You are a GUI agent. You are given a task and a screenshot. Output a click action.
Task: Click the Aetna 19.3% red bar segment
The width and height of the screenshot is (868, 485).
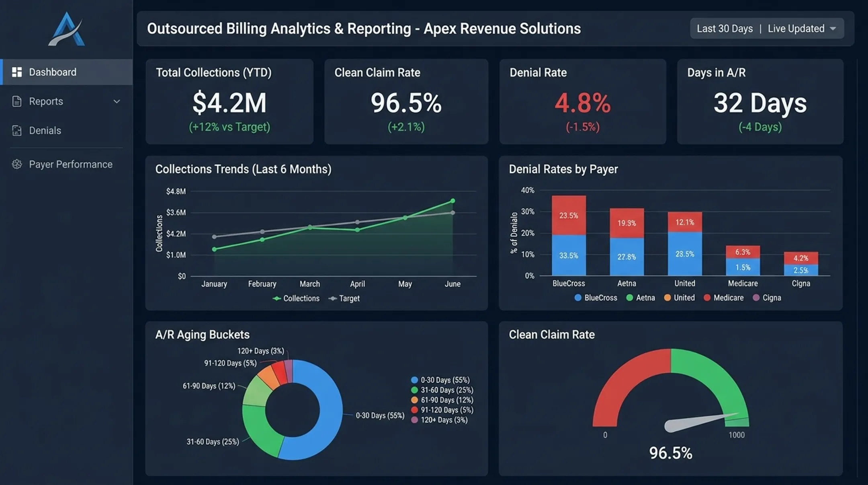point(626,223)
